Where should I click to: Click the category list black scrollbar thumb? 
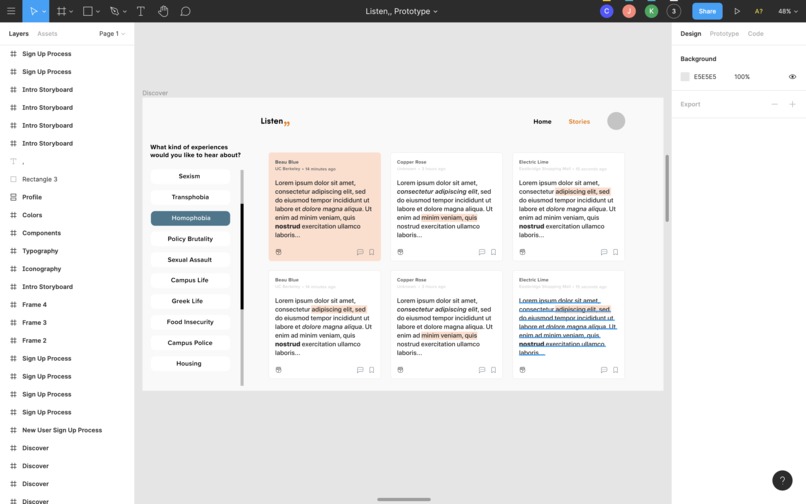click(242, 256)
